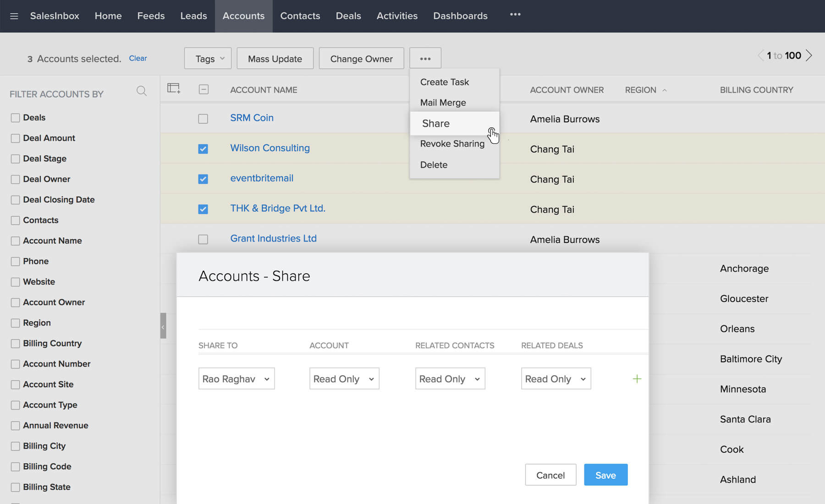Enable the Deal Stage filter checkbox
Screen dimensions: 825x504
point(15,159)
